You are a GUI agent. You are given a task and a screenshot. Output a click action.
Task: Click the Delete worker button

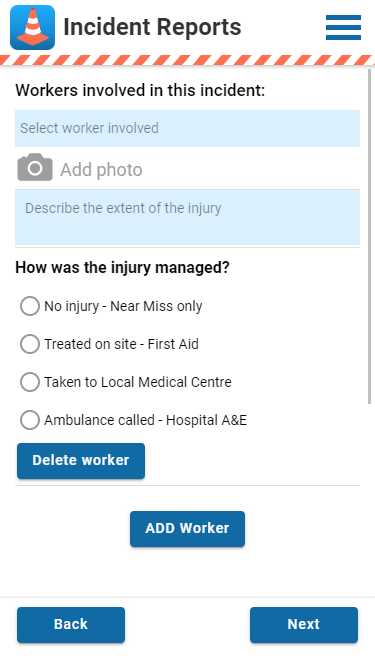[81, 461]
